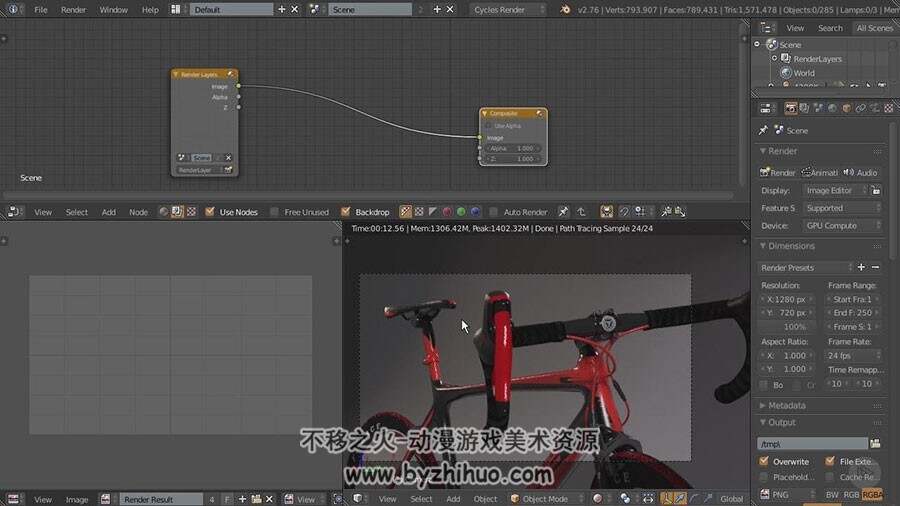Open the Scene properties tab
This screenshot has height=506, width=900.
point(818,108)
